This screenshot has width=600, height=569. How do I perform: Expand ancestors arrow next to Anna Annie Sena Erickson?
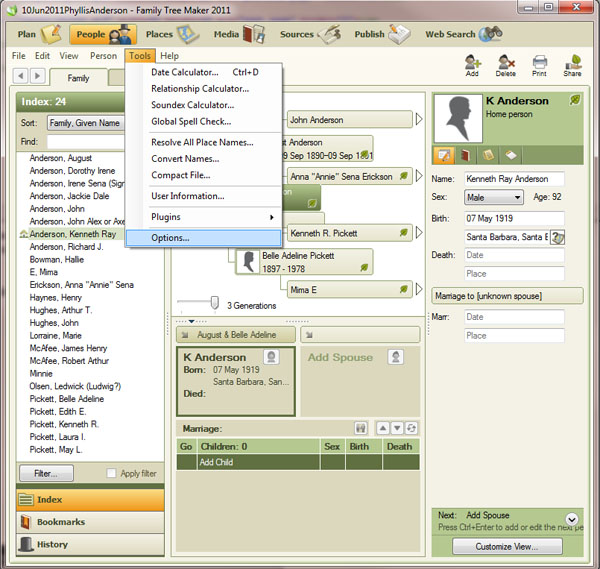pos(419,176)
